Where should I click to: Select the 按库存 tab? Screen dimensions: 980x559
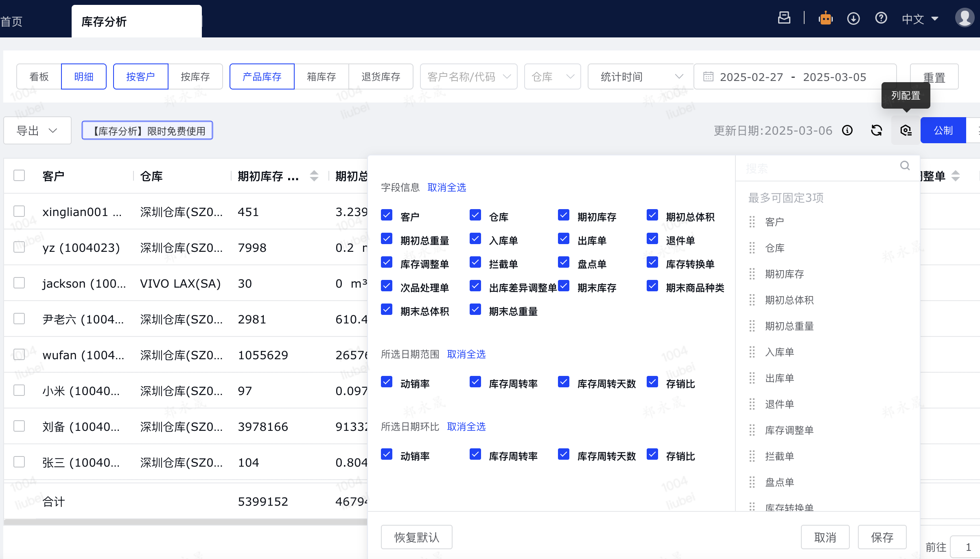coord(195,76)
